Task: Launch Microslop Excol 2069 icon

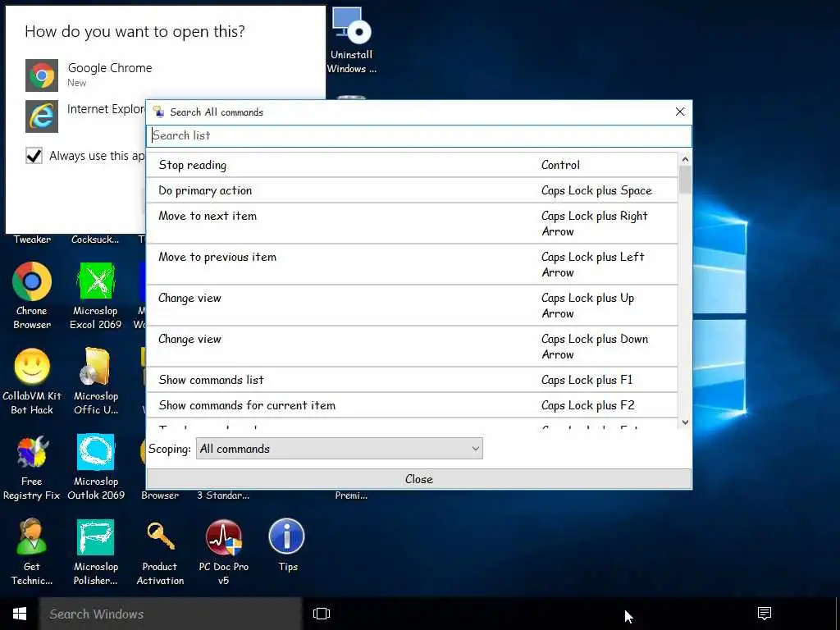Action: [96, 295]
